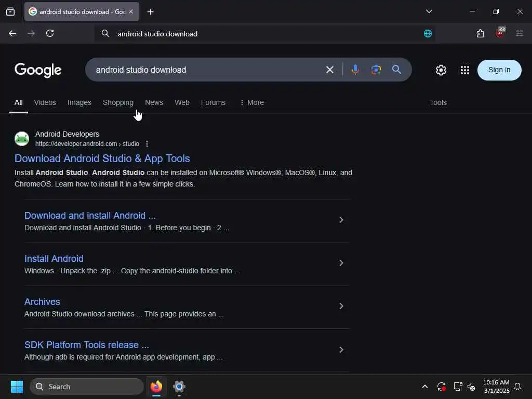Click the browser address bar text

(158, 34)
